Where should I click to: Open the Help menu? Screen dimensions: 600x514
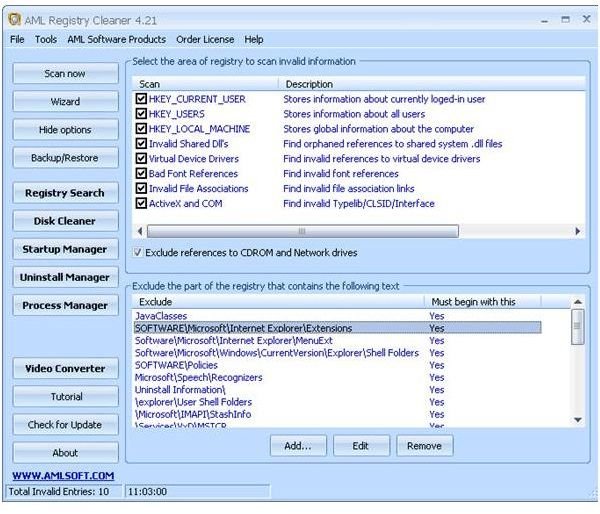pos(254,39)
